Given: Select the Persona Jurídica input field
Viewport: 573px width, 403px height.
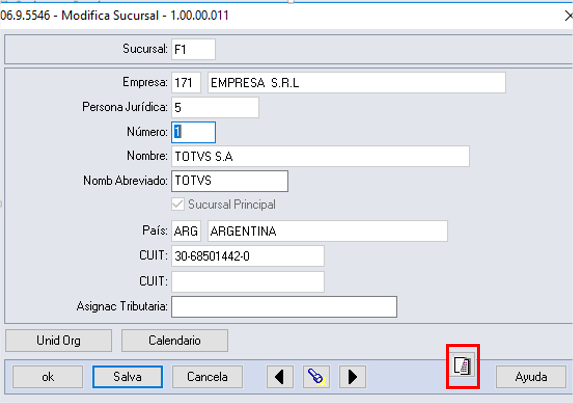Looking at the screenshot, I should point(215,107).
